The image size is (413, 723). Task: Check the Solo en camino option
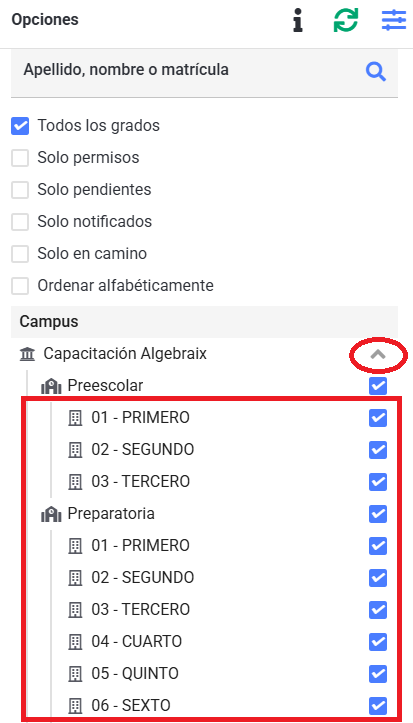pos(20,254)
